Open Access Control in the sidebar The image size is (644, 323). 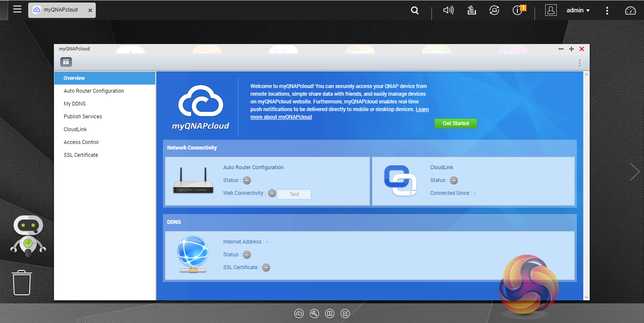pos(105,142)
